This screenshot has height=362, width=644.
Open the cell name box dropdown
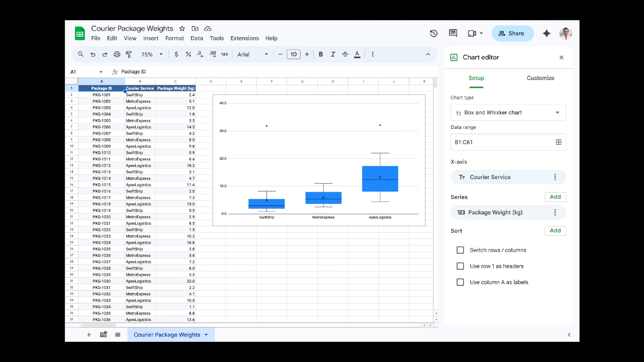click(x=101, y=72)
